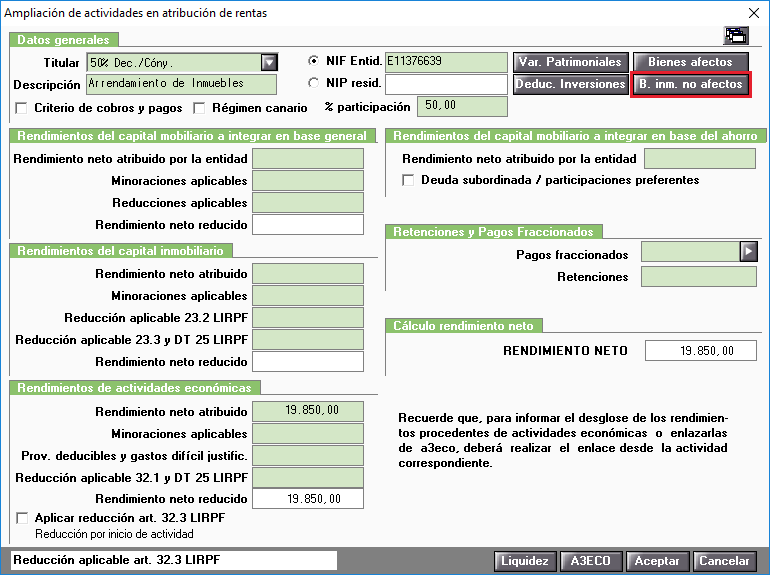The height and width of the screenshot is (575, 770).
Task: Click base general Rendimiento neto atribuido por la entidad field
Action: click(308, 159)
